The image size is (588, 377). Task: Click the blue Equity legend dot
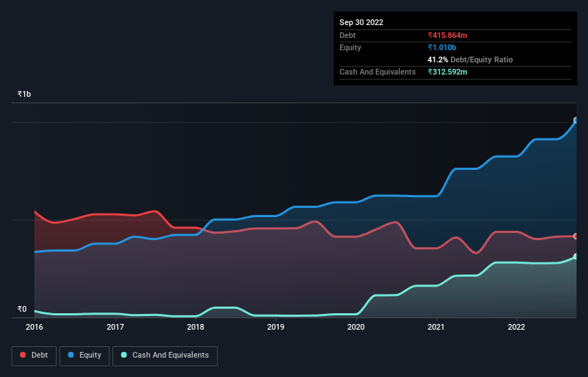[70, 355]
